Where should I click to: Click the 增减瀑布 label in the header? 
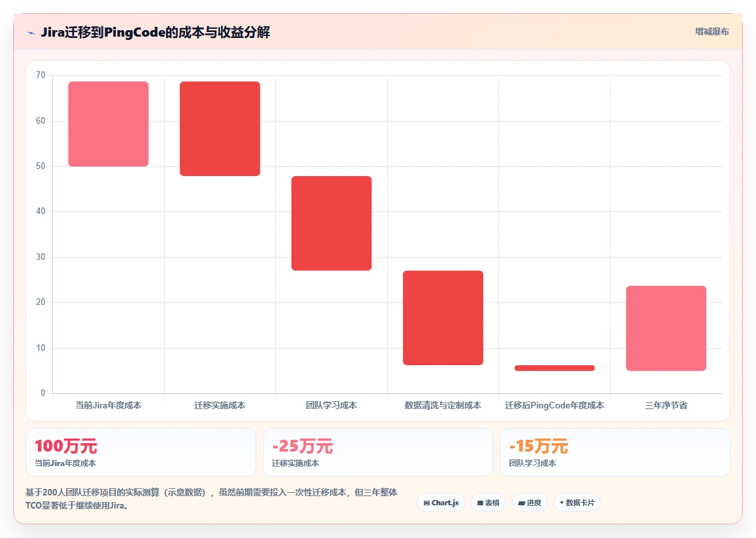712,32
